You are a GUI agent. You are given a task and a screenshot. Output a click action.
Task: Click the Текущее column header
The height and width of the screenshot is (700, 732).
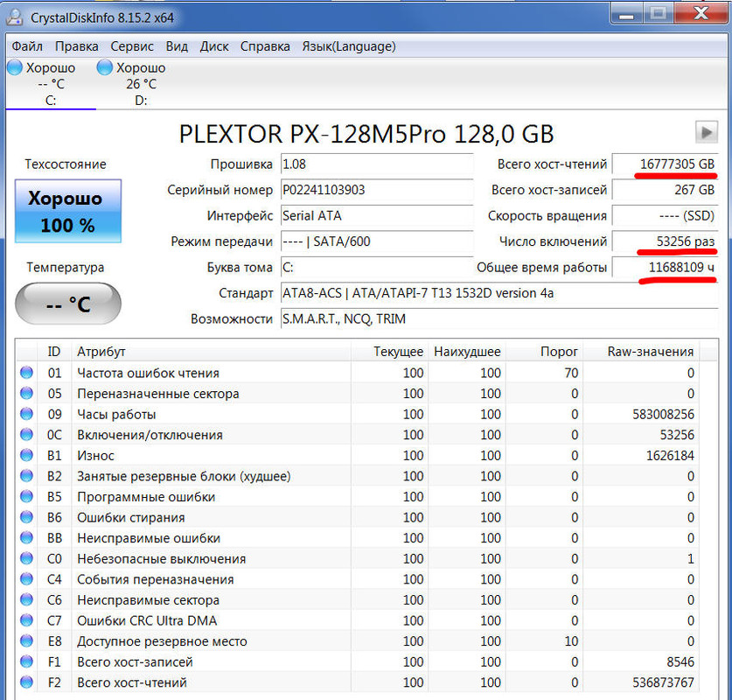click(x=389, y=351)
